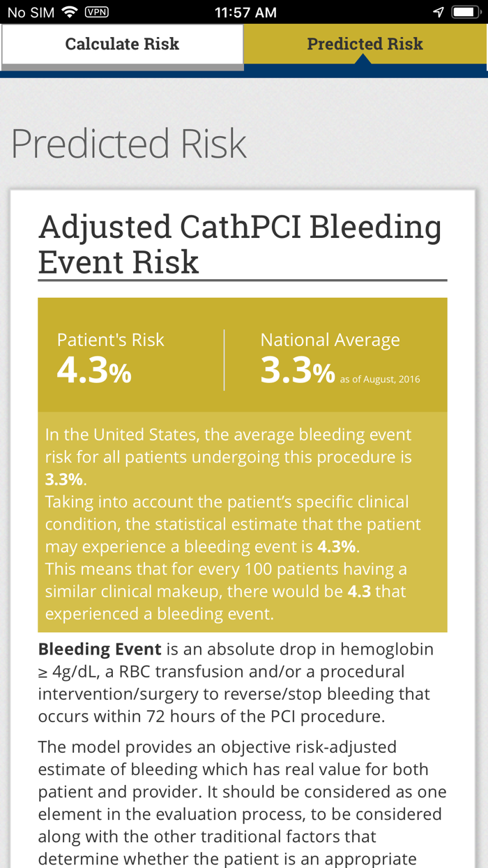The image size is (488, 868).
Task: Tap the Adjusted CathPCI Bleeding Event Risk heading
Action: (x=241, y=244)
